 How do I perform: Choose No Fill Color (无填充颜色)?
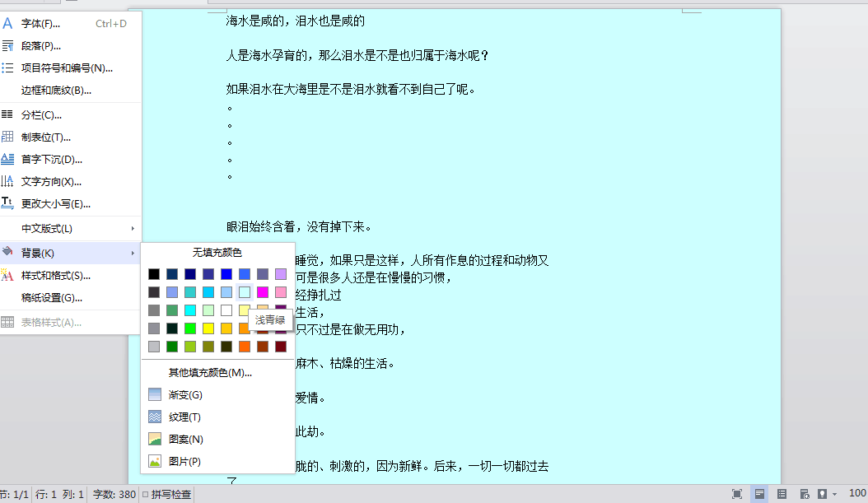[x=217, y=253]
